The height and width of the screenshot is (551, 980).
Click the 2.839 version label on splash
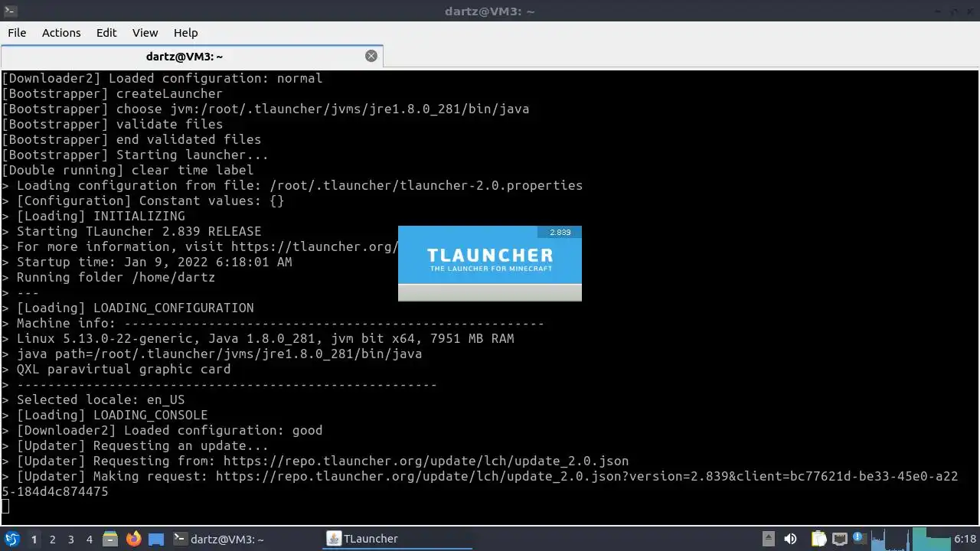(560, 232)
